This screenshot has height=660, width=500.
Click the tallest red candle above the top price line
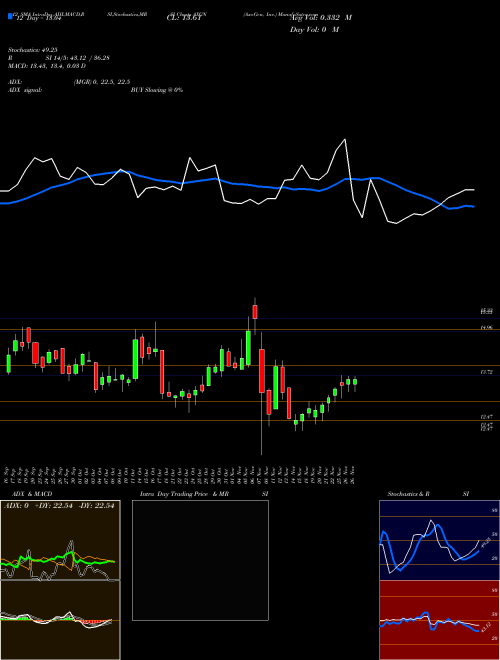point(255,312)
